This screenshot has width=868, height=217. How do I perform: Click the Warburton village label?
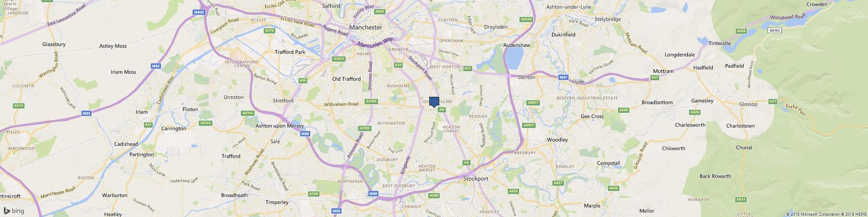tap(115, 195)
